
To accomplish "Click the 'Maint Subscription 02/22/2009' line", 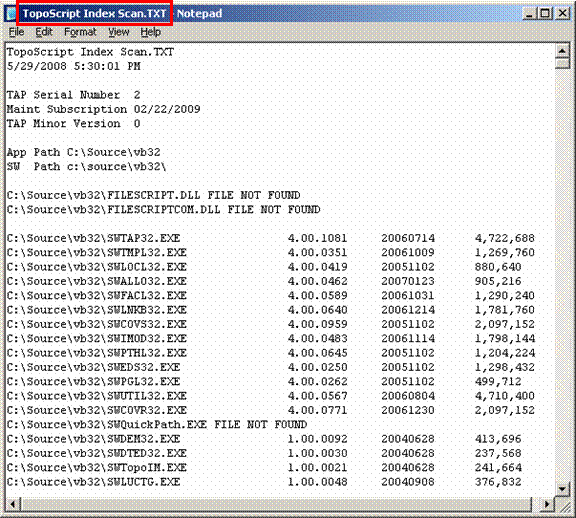I will pos(104,109).
